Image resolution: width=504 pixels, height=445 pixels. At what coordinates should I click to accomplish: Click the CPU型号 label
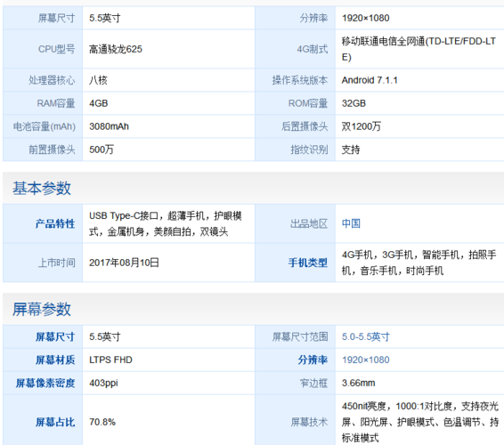click(57, 49)
